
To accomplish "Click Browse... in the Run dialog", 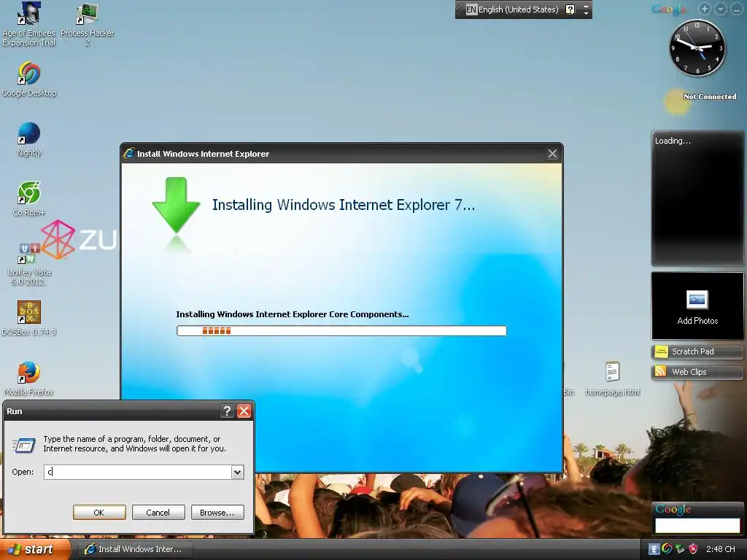I will pyautogui.click(x=217, y=513).
